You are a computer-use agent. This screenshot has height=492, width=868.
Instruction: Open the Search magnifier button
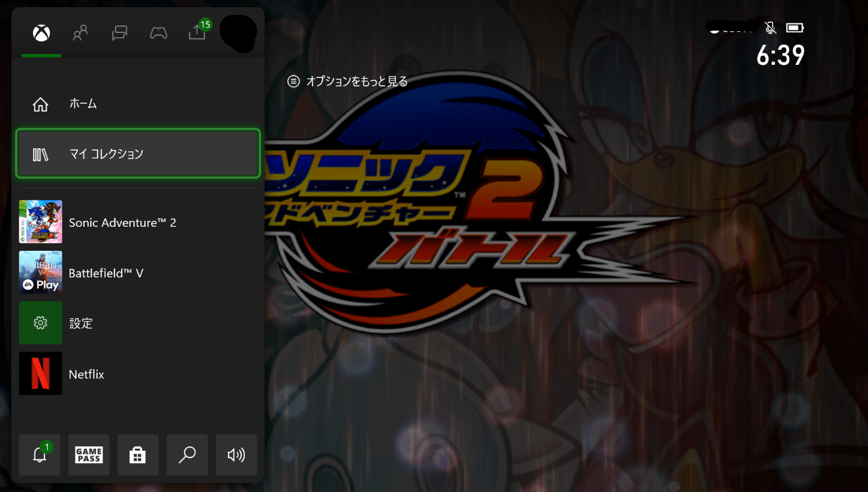click(x=187, y=455)
